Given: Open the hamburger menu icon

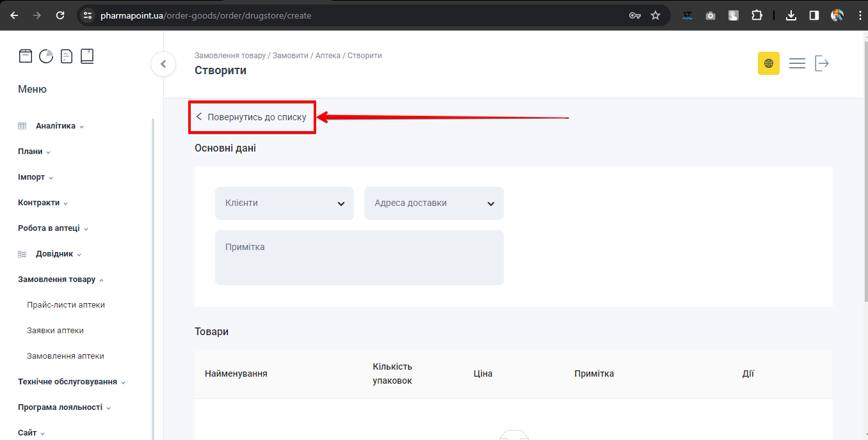Looking at the screenshot, I should click(797, 63).
